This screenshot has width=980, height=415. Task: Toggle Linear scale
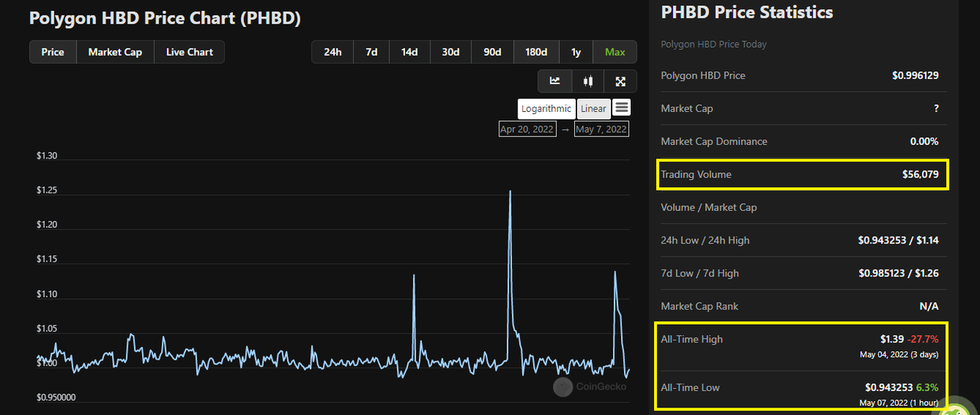click(593, 109)
